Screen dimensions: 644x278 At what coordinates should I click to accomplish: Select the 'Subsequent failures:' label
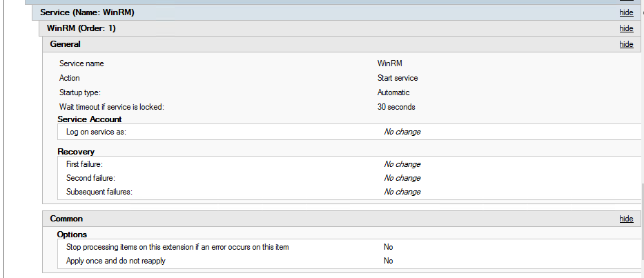pyautogui.click(x=99, y=192)
